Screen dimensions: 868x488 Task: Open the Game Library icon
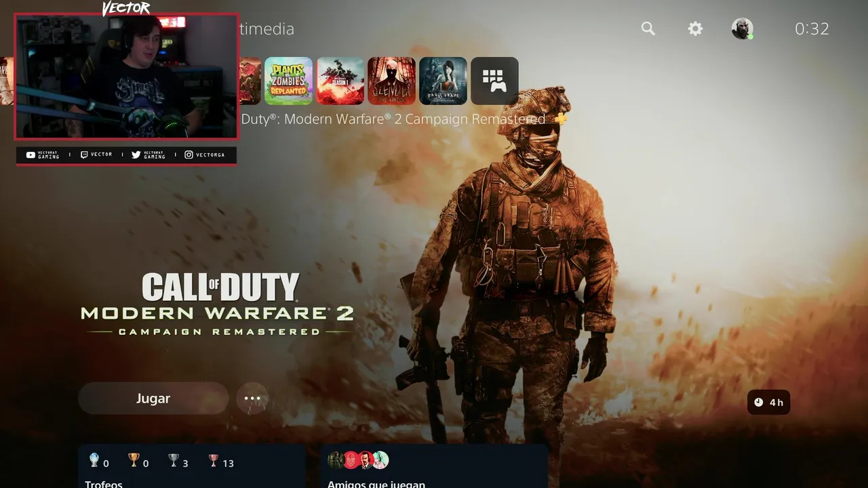coord(495,81)
